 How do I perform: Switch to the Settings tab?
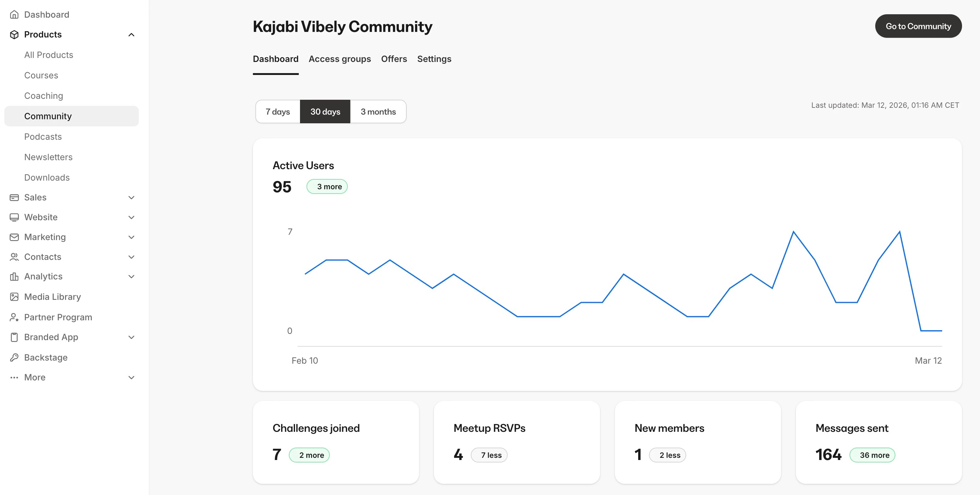[x=434, y=59]
